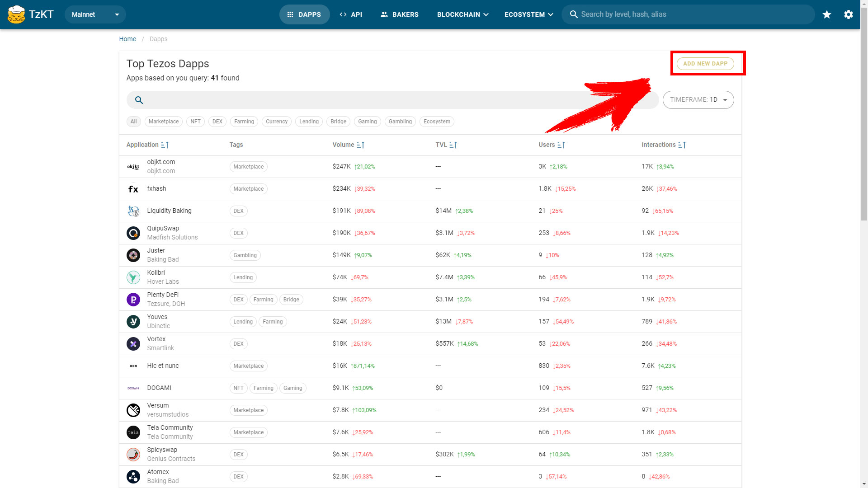Open the Mainnet network dropdown
Screen dimensions: 868x488
[95, 14]
